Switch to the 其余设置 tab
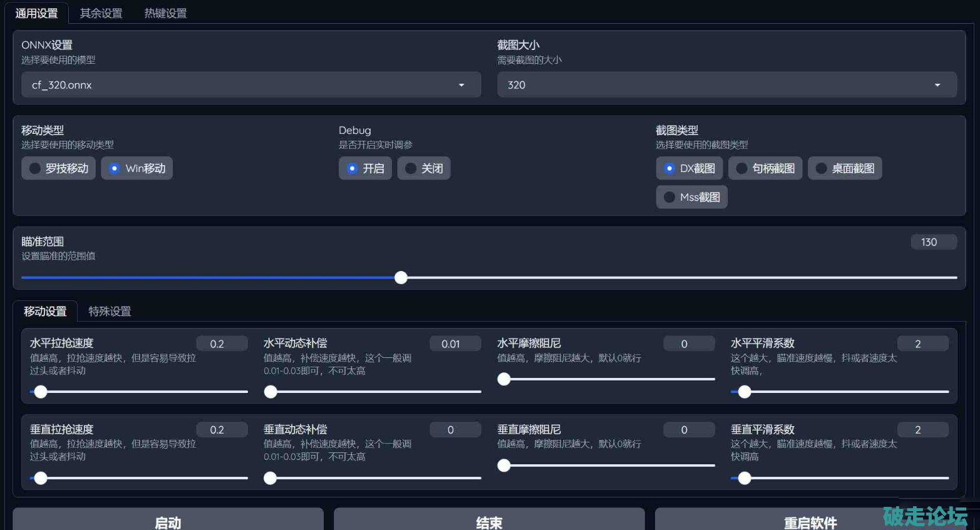980x530 pixels. click(101, 13)
